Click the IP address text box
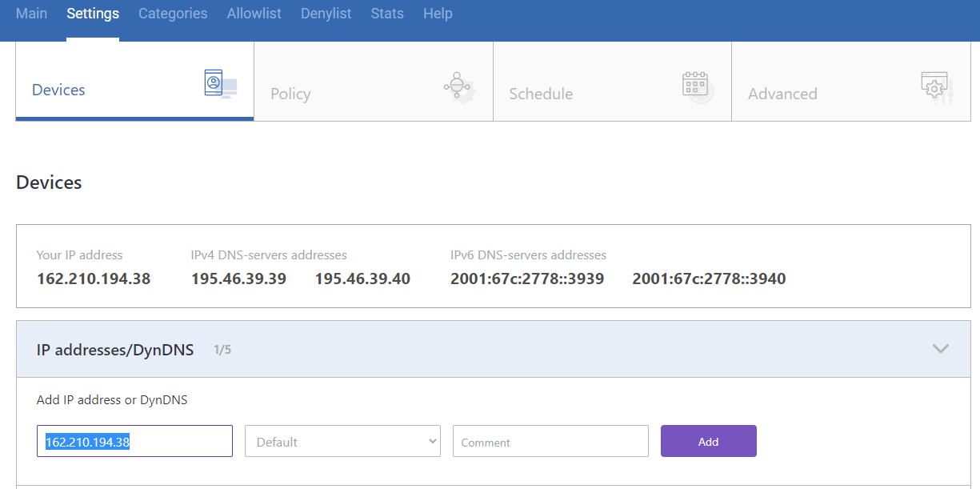The image size is (980, 489). pyautogui.click(x=134, y=441)
